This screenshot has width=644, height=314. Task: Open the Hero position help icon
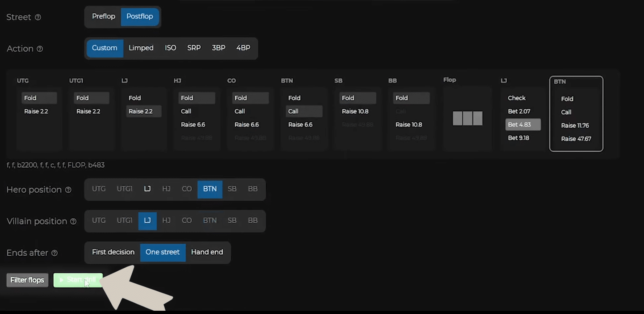click(68, 190)
